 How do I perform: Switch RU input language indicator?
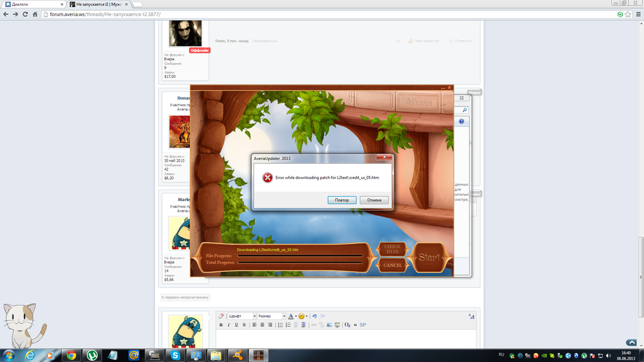[501, 355]
